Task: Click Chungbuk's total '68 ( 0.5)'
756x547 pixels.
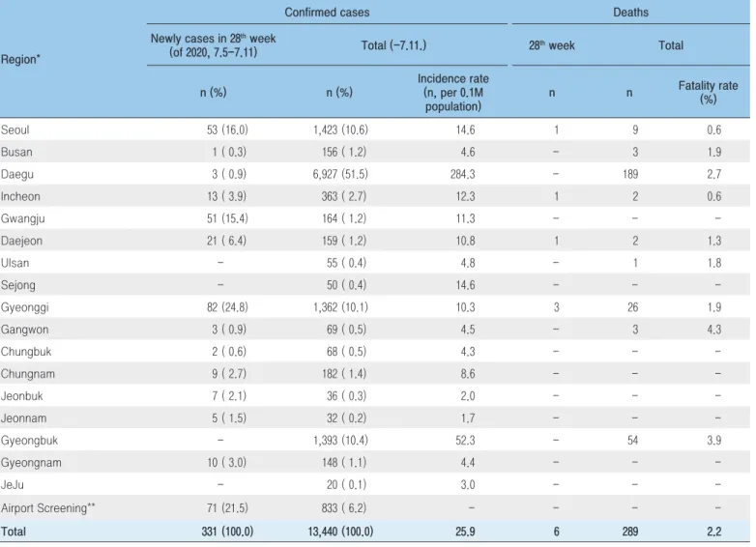Action: tap(346, 352)
